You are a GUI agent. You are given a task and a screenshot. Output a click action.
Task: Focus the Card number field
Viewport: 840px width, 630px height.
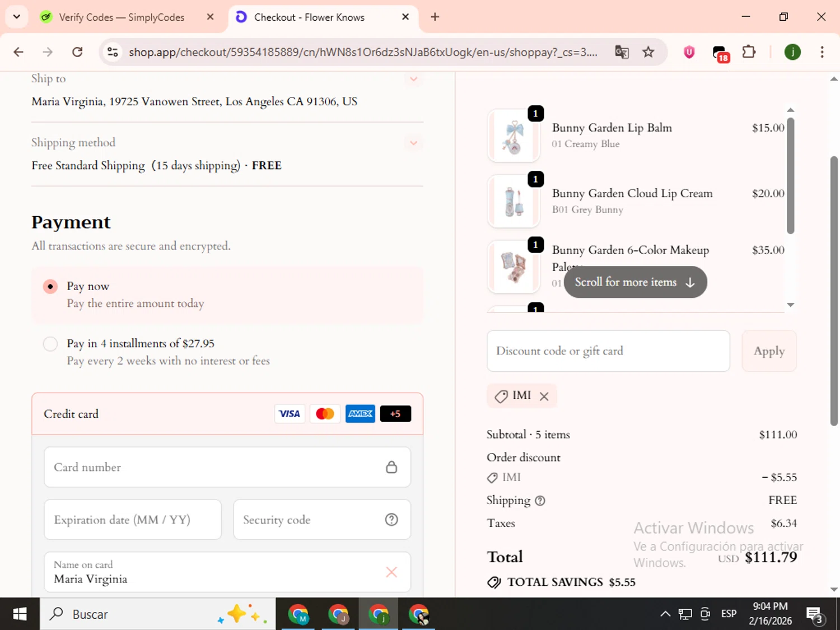[x=227, y=467]
